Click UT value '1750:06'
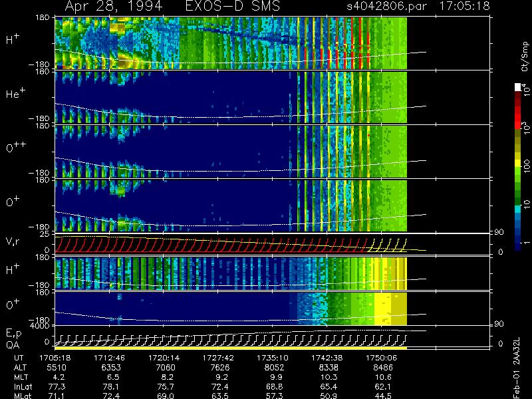Screen dimensions: 532x399 pos(381,358)
